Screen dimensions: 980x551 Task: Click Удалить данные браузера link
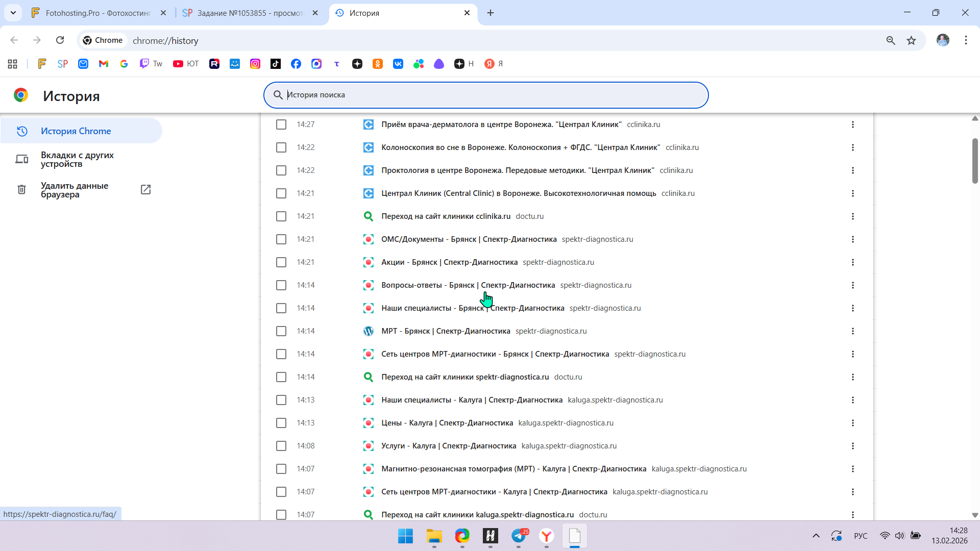(x=75, y=190)
